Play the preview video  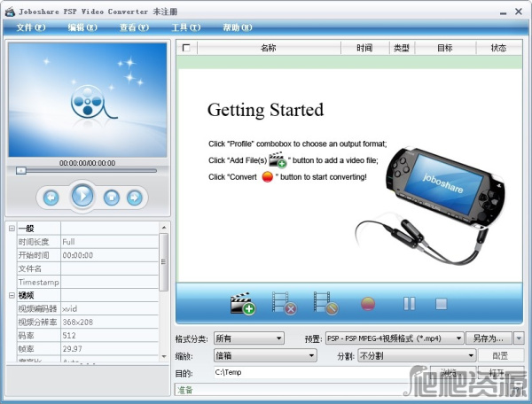click(x=82, y=196)
